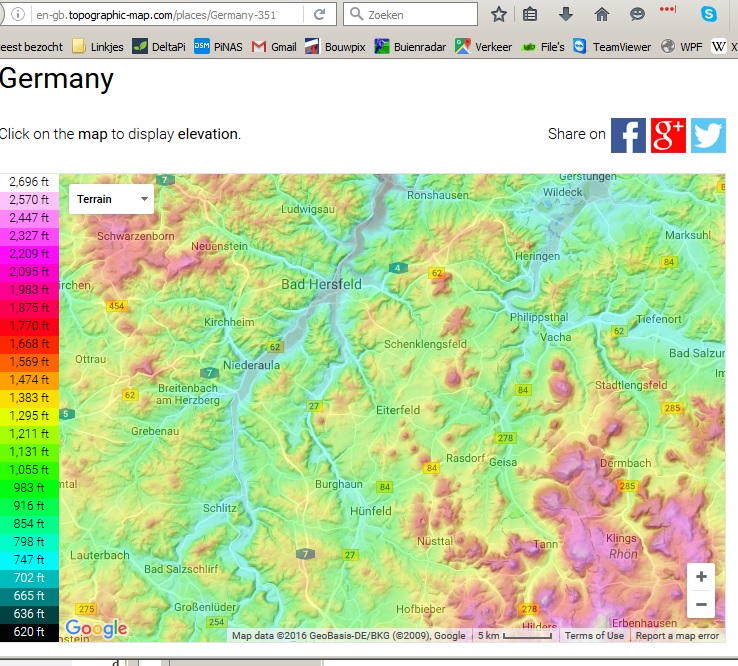Image resolution: width=738 pixels, height=666 pixels.
Task: Click the 1,770 ft red legend swatch
Action: (29, 326)
